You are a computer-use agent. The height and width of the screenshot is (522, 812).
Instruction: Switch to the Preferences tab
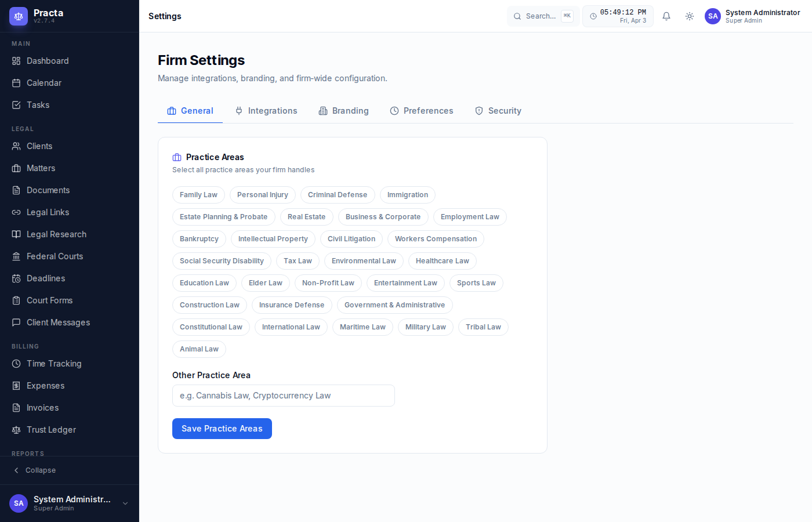(422, 111)
